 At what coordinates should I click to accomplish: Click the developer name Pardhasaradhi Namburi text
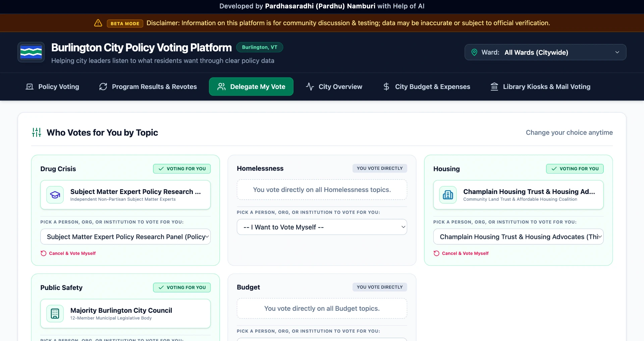(x=320, y=6)
